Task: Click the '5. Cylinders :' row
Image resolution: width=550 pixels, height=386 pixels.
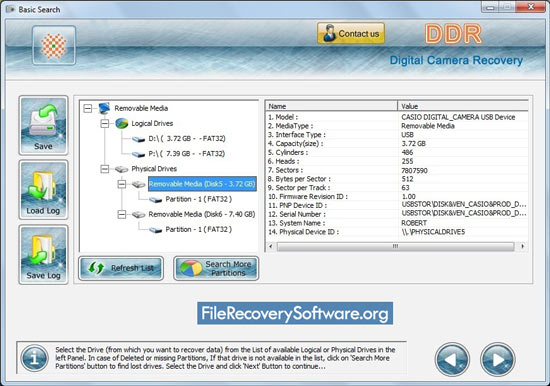Action: (397, 153)
